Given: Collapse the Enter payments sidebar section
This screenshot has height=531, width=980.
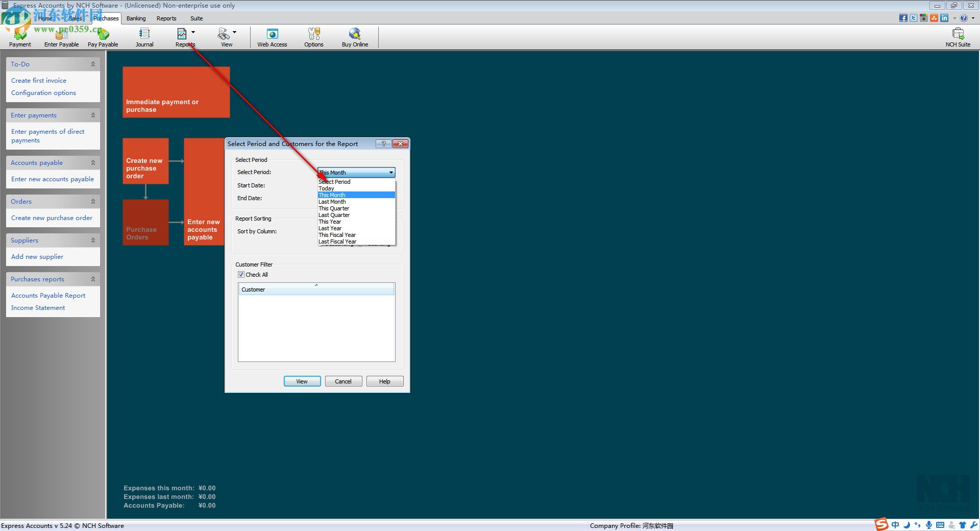Looking at the screenshot, I should 93,115.
